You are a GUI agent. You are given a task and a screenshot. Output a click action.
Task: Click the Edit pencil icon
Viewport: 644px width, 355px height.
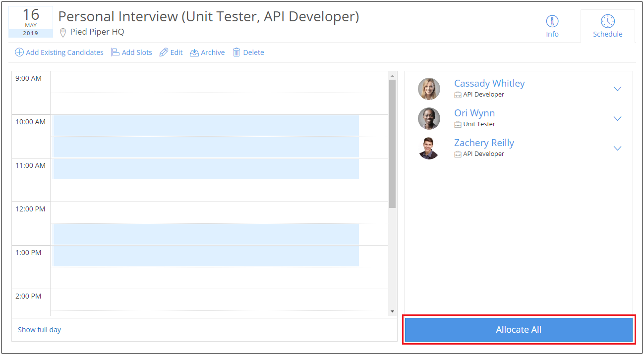click(x=164, y=52)
